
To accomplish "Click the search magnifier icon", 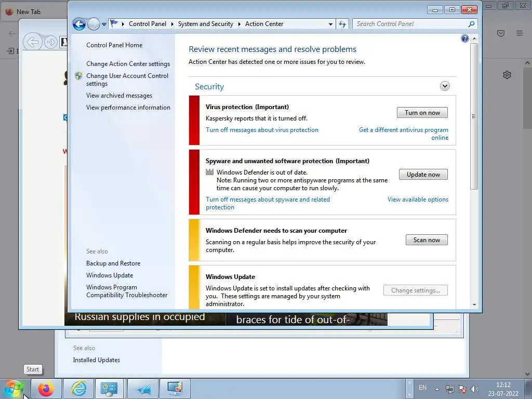I will point(471,24).
